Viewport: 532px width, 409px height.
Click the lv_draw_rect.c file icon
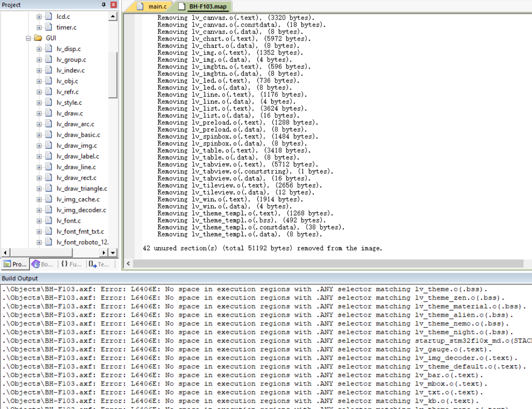[x=49, y=177]
